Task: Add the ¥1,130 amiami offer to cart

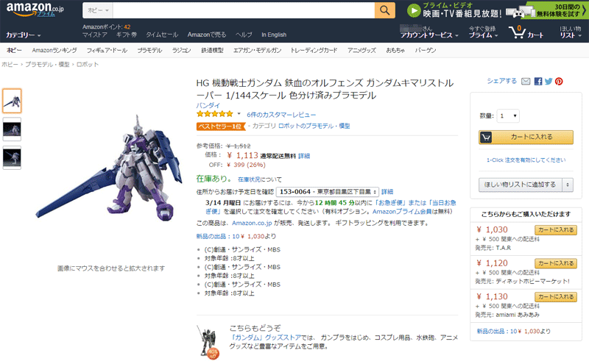Action: click(556, 297)
